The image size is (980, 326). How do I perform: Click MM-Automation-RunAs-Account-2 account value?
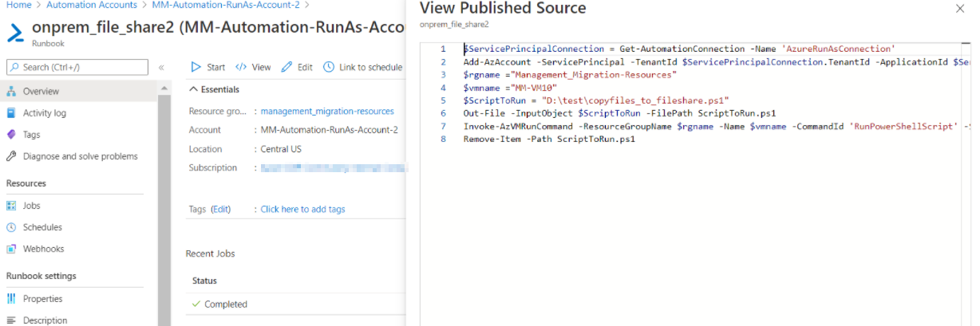tap(329, 130)
